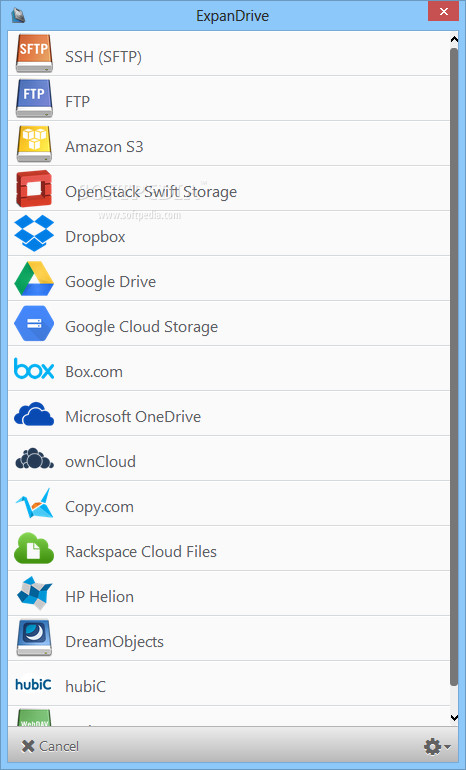
Task: Pick the Google Drive label
Action: [x=110, y=282]
